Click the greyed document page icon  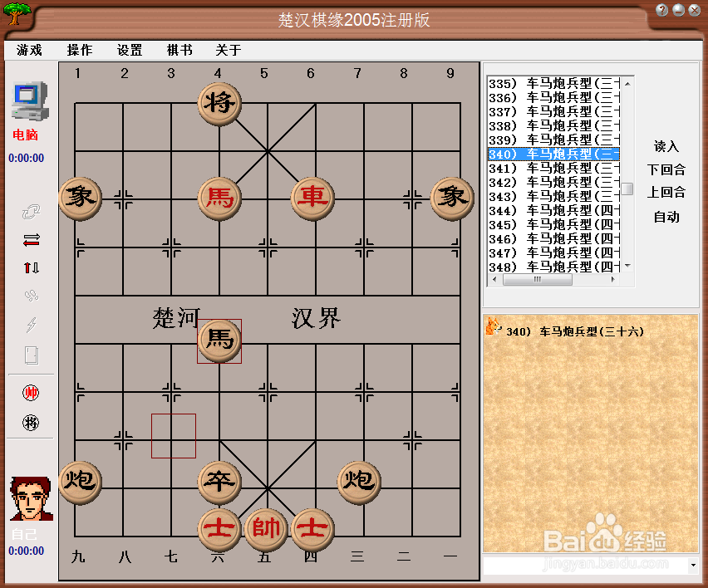[x=32, y=355]
